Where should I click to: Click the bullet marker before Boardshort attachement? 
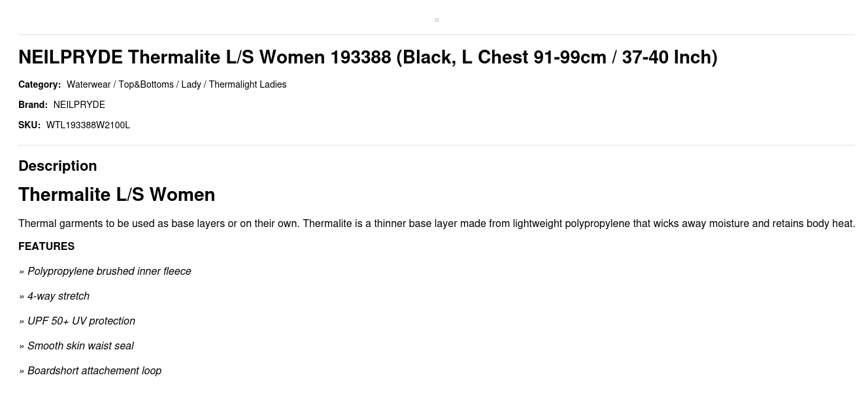coord(22,372)
